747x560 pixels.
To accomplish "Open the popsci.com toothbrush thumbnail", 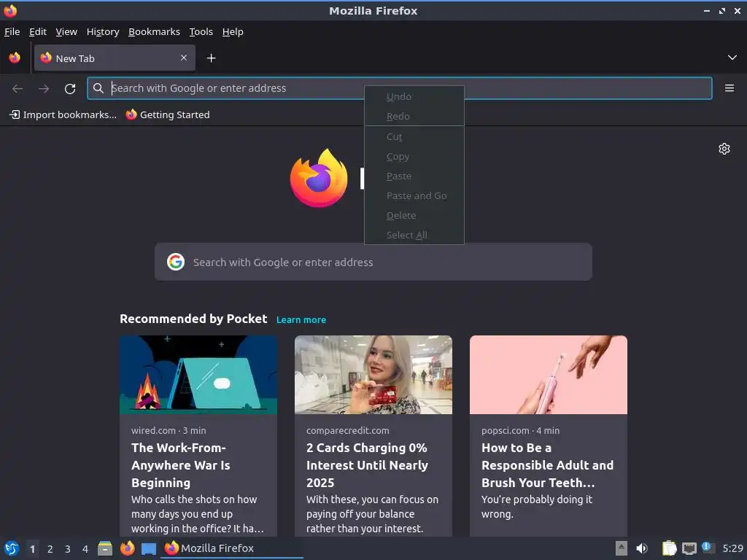I will pyautogui.click(x=549, y=375).
